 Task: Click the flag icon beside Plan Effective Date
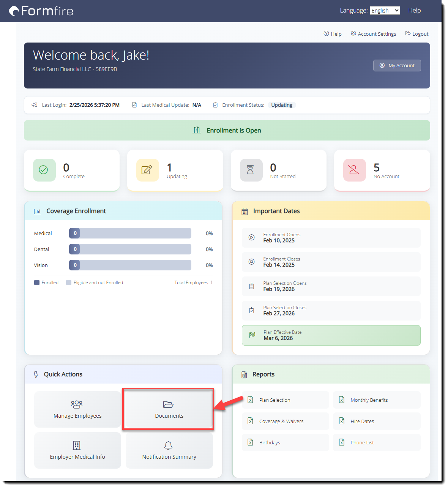click(251, 335)
